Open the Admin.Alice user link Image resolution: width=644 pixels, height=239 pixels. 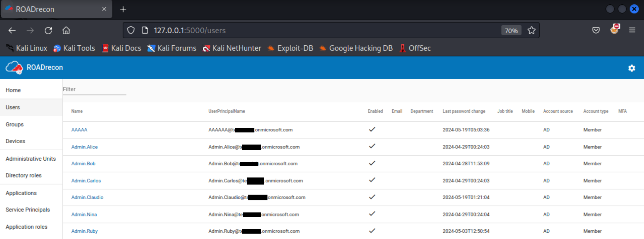tap(84, 147)
